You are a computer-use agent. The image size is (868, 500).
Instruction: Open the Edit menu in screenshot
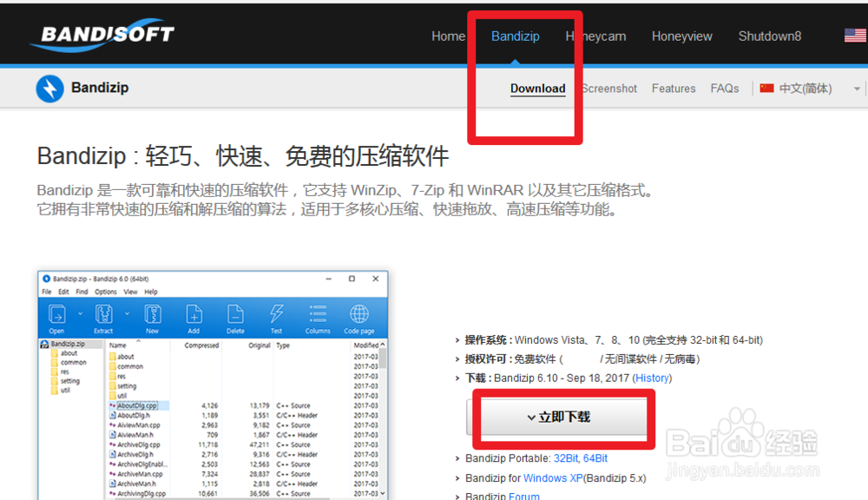tap(63, 292)
